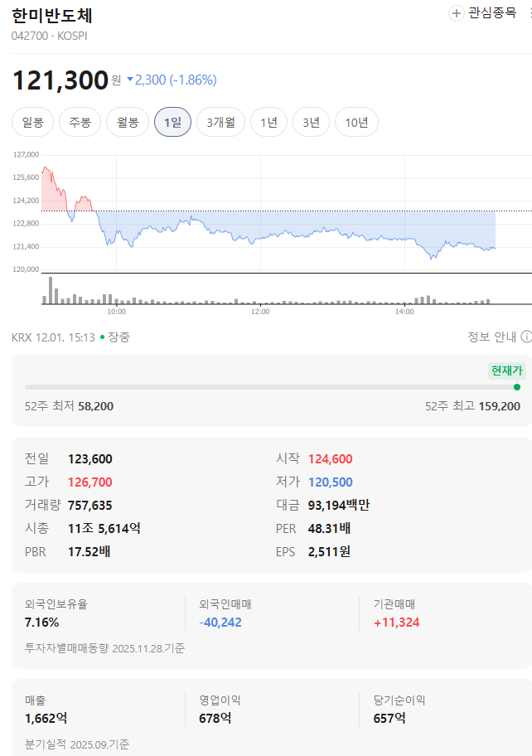The height and width of the screenshot is (756, 532).
Task: Click the PBR value 17.52배
Action: pos(89,551)
